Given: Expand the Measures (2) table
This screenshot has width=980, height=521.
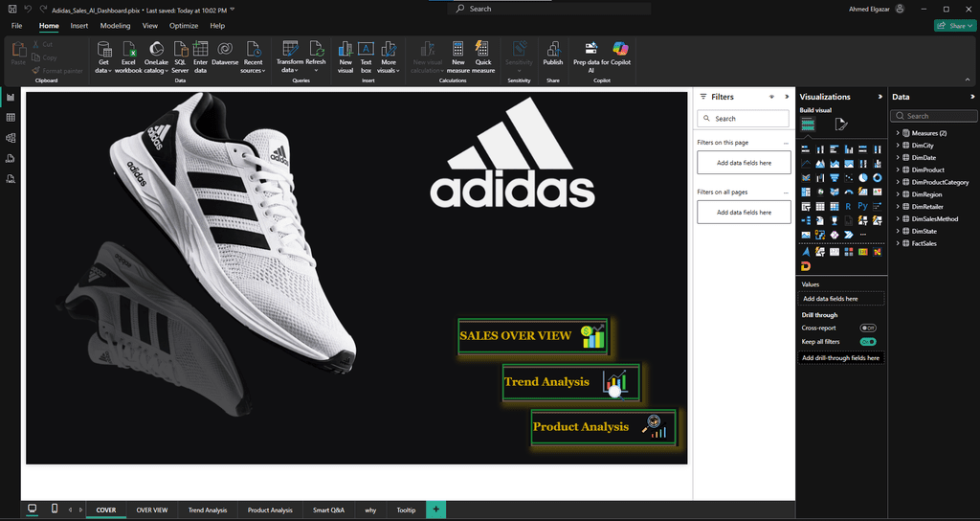Looking at the screenshot, I should 898,132.
